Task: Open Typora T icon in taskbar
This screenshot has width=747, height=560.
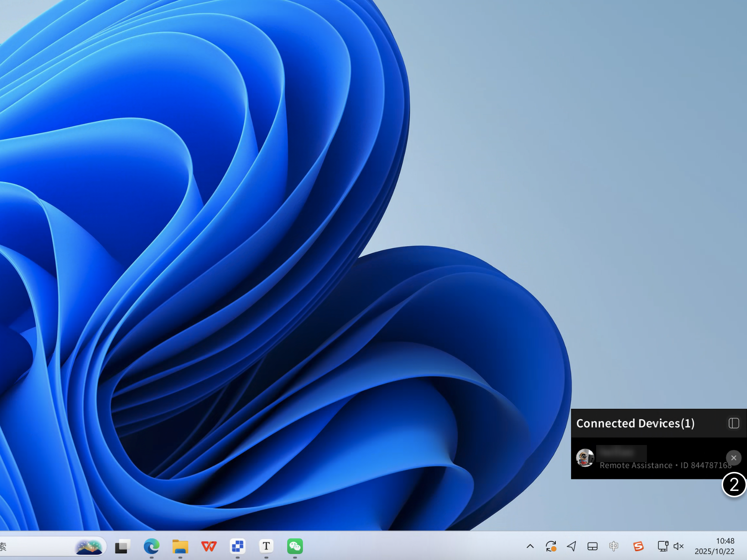Action: 266,547
